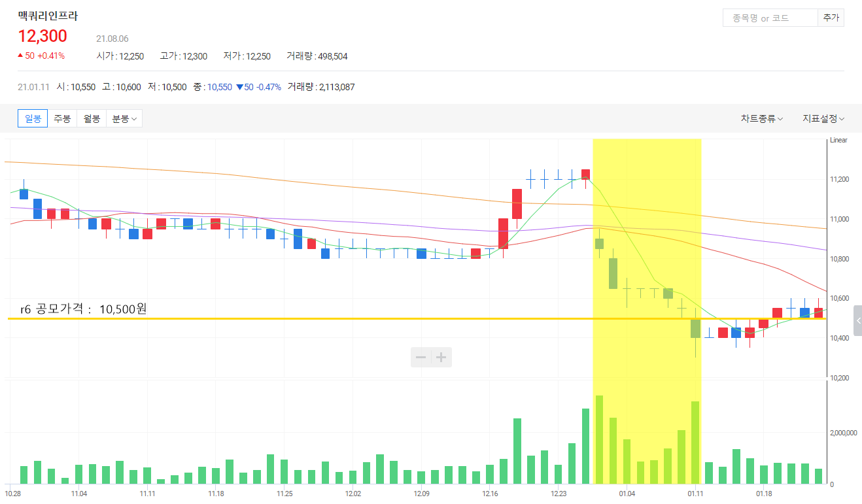
Task: Click the 저가 12,250 text
Action: 247,56
